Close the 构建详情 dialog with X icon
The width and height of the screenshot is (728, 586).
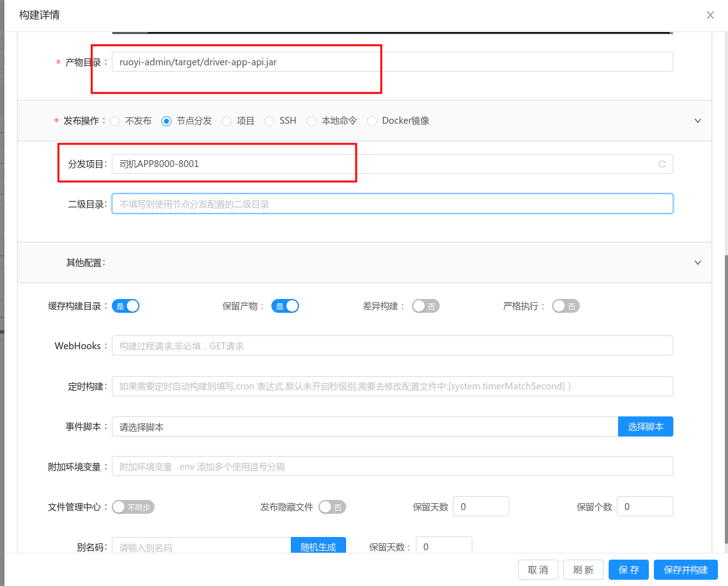pyautogui.click(x=710, y=15)
